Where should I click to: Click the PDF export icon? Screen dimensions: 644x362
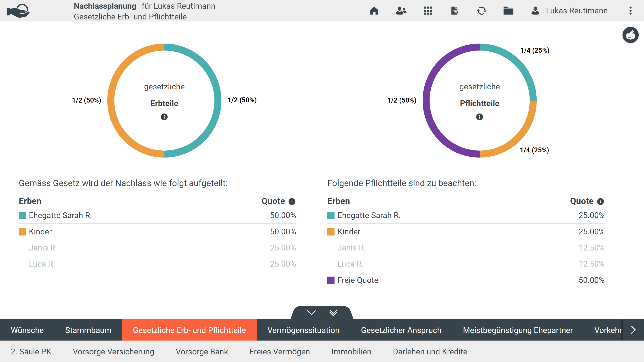tap(455, 11)
